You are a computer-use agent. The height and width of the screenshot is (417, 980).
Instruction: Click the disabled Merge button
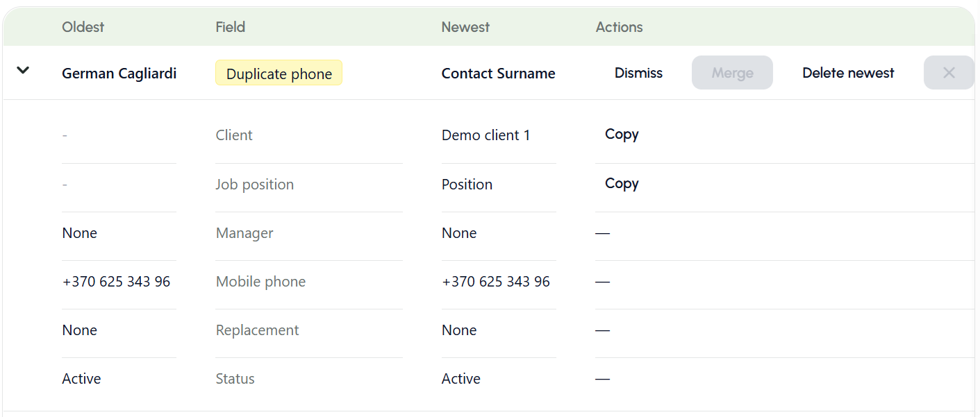click(732, 72)
